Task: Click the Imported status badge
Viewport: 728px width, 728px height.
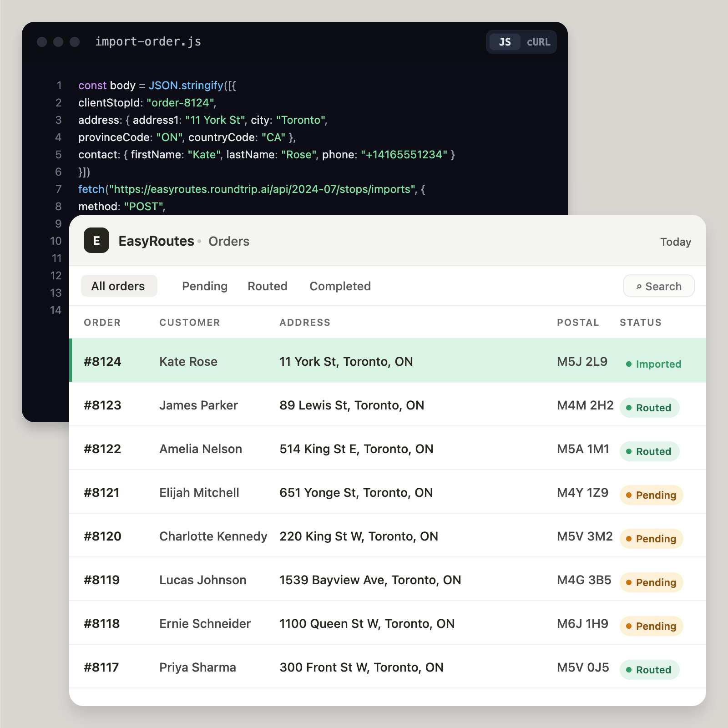Action: click(654, 364)
